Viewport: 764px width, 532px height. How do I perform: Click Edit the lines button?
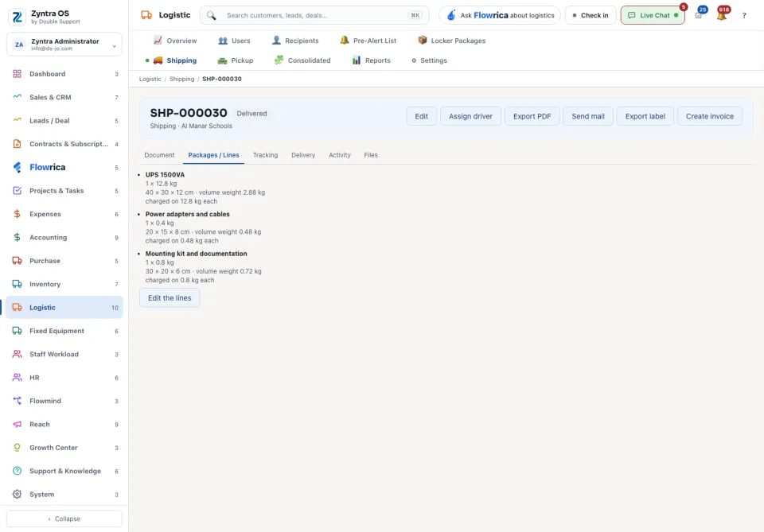click(170, 298)
